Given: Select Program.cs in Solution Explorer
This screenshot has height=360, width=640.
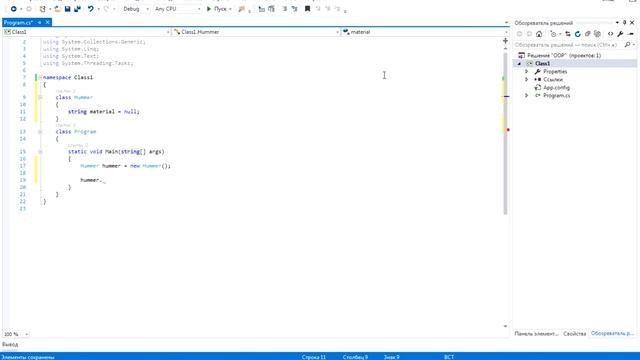Looking at the screenshot, I should click(556, 96).
